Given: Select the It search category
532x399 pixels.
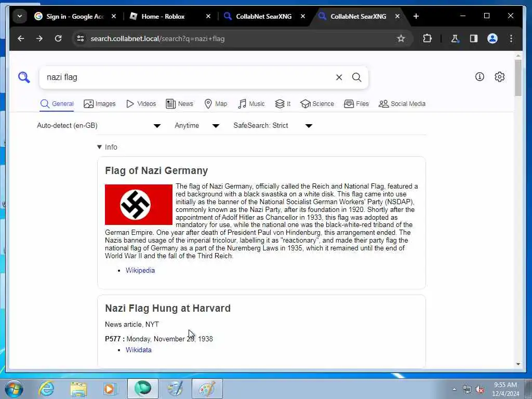Looking at the screenshot, I should [283, 104].
